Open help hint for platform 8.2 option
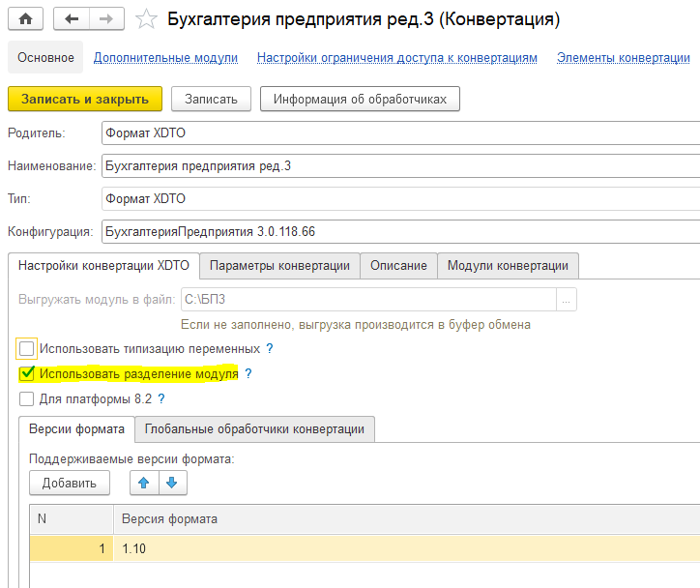 [161, 398]
